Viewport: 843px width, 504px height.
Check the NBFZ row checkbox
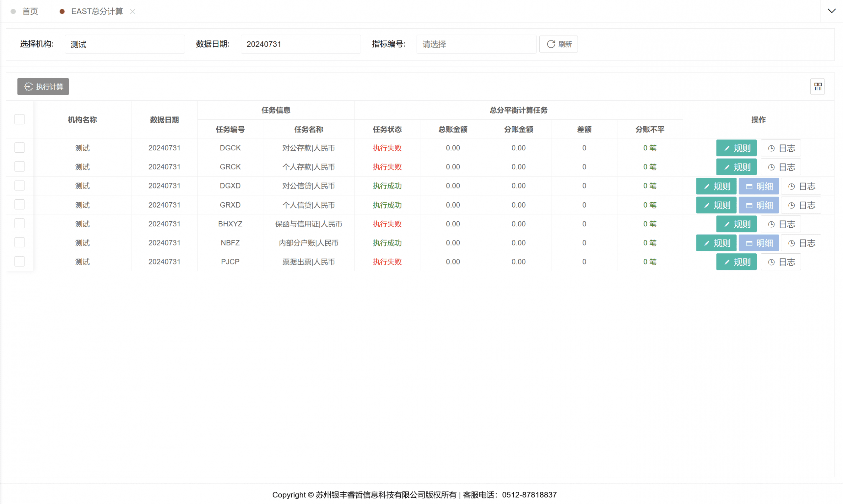(x=19, y=242)
